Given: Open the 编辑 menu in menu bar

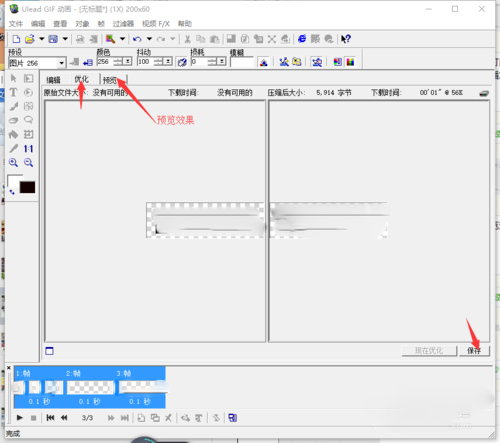Looking at the screenshot, I should point(38,24).
